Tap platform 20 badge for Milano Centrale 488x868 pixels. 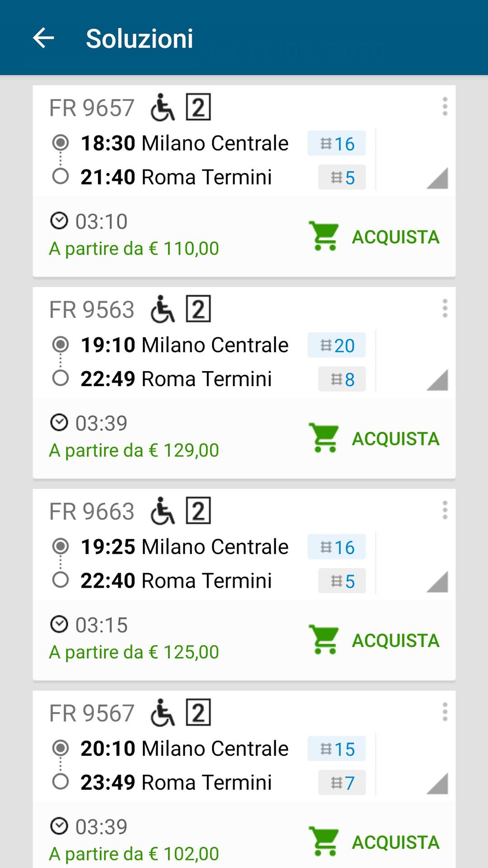point(337,345)
